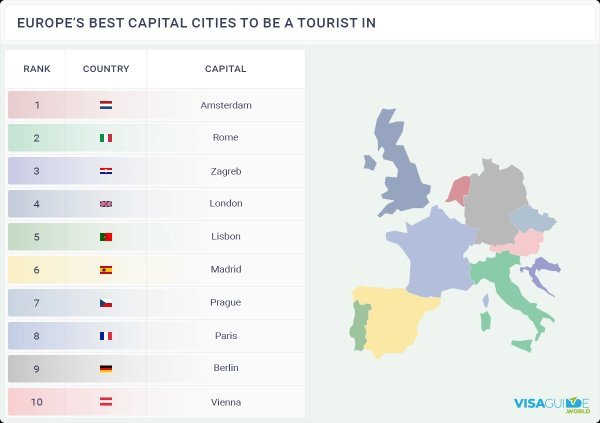The height and width of the screenshot is (423, 600).
Task: Click the Germany flag in row 9
Action: [x=106, y=369]
